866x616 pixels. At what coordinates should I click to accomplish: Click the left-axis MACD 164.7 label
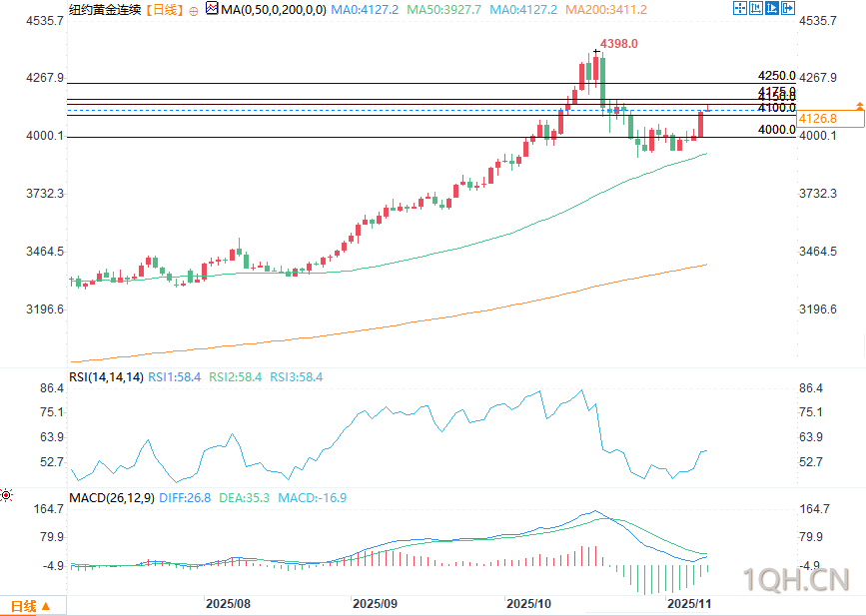tap(49, 509)
